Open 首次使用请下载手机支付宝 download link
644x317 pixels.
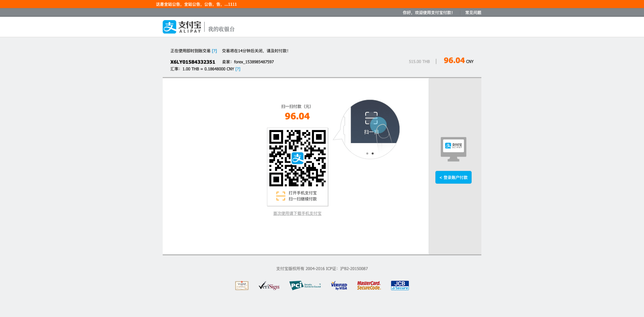point(297,213)
